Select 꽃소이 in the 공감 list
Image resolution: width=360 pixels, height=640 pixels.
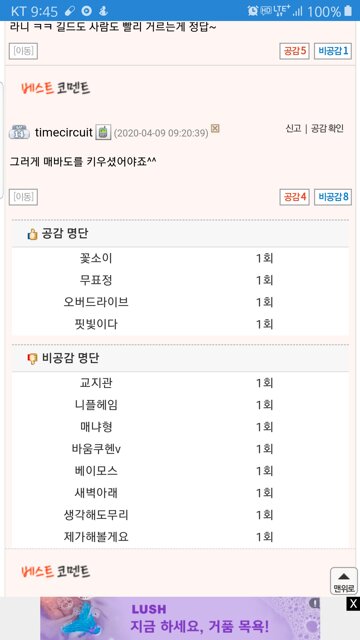[x=96, y=258]
